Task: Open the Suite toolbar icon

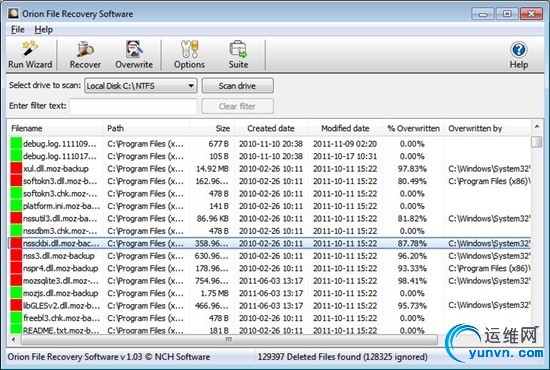Action: [x=239, y=55]
